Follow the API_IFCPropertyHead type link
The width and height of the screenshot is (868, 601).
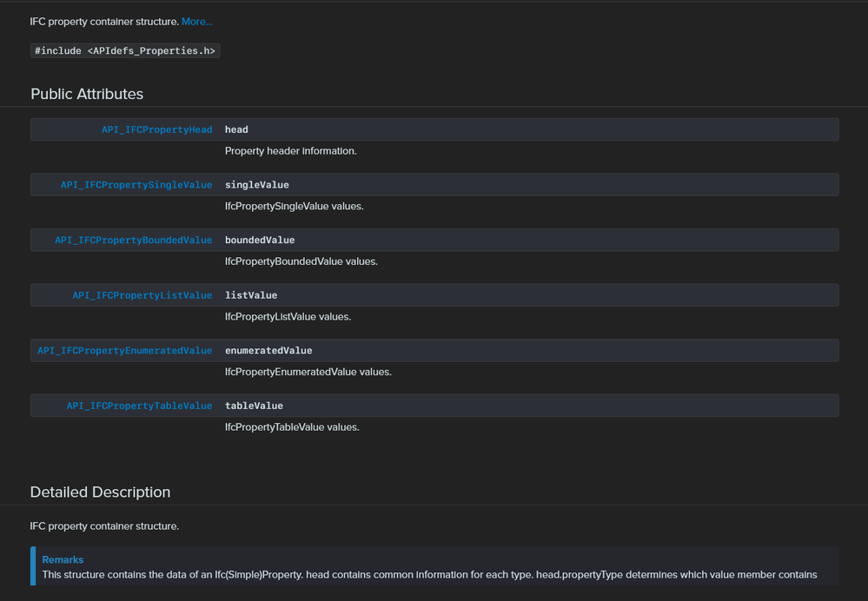click(156, 129)
